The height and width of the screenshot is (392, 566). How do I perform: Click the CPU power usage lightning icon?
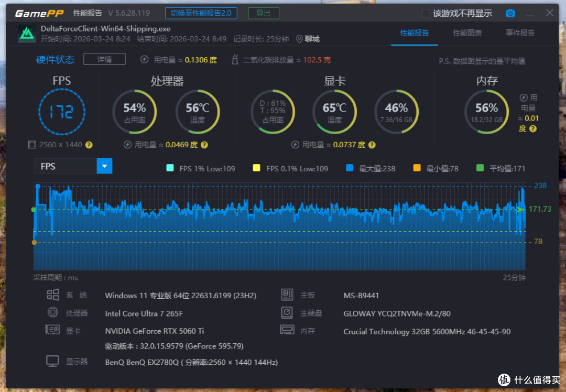coord(127,145)
